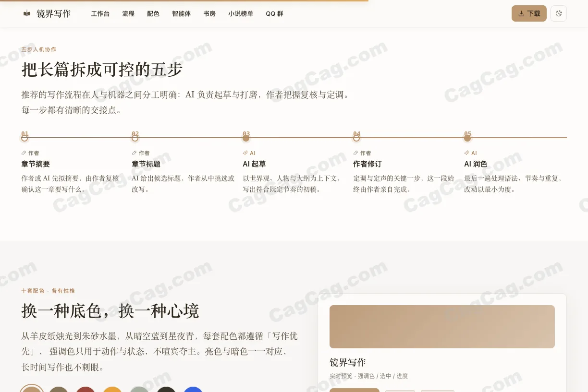This screenshot has height=392, width=588.
Task: Click the 章节标题 step title
Action: 146,164
